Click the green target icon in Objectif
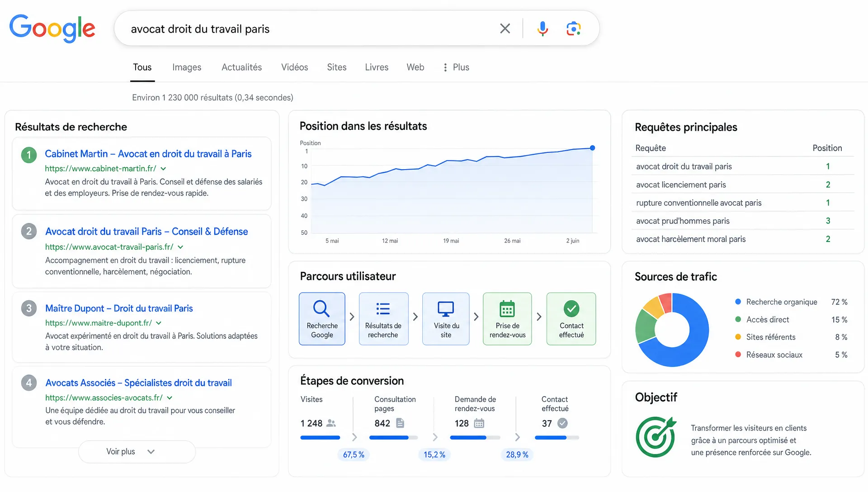 (x=656, y=437)
